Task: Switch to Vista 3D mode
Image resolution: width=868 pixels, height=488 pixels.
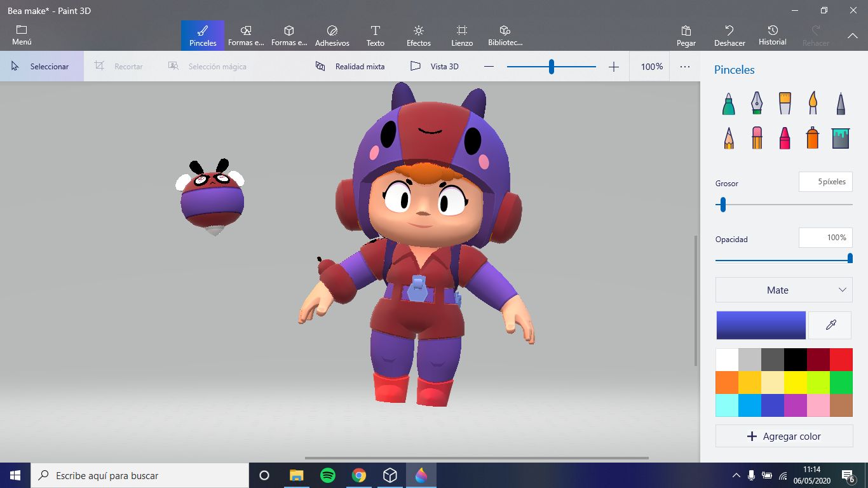Action: (434, 66)
